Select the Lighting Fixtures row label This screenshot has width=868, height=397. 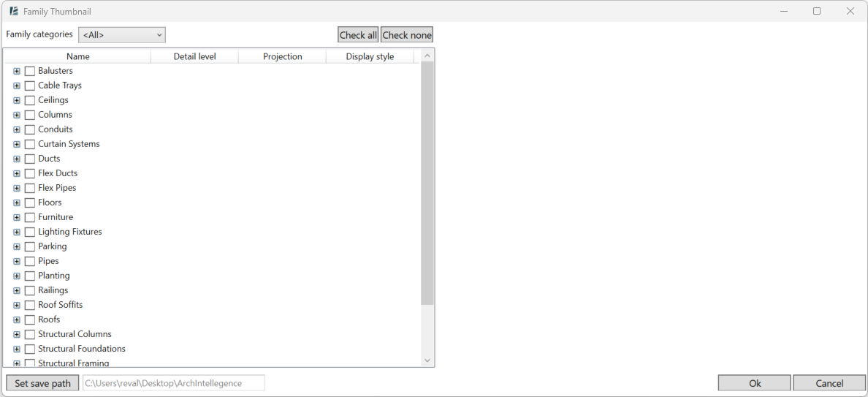(x=69, y=232)
